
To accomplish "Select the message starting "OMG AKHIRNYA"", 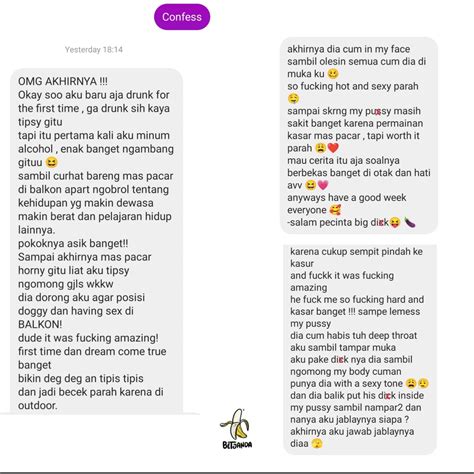I will tap(97, 242).
